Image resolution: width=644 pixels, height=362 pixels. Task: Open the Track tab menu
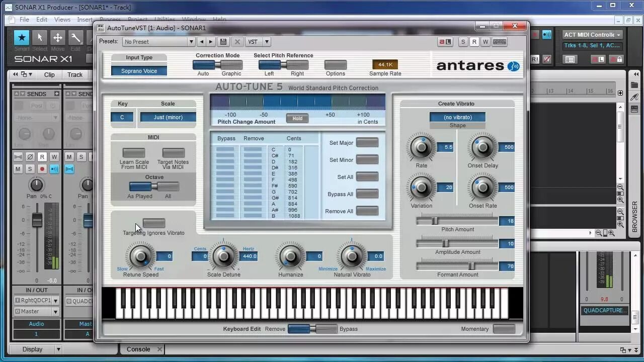pyautogui.click(x=75, y=74)
